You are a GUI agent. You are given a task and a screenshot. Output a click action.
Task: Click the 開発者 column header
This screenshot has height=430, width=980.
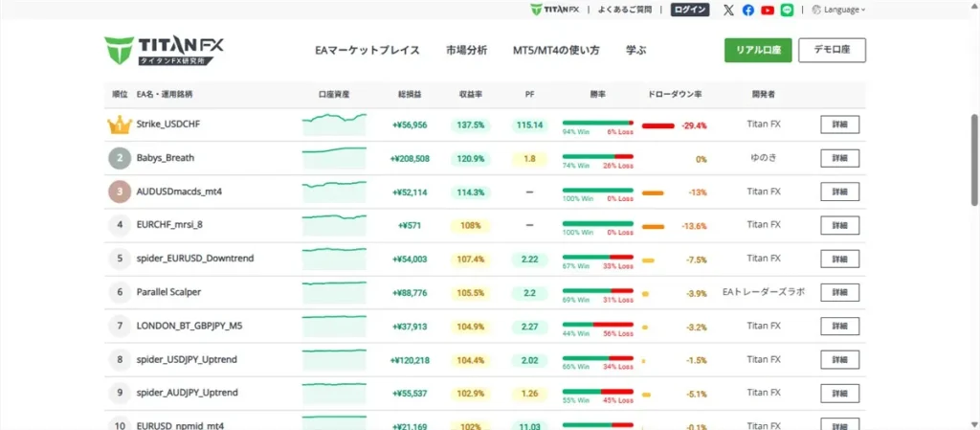pos(763,95)
